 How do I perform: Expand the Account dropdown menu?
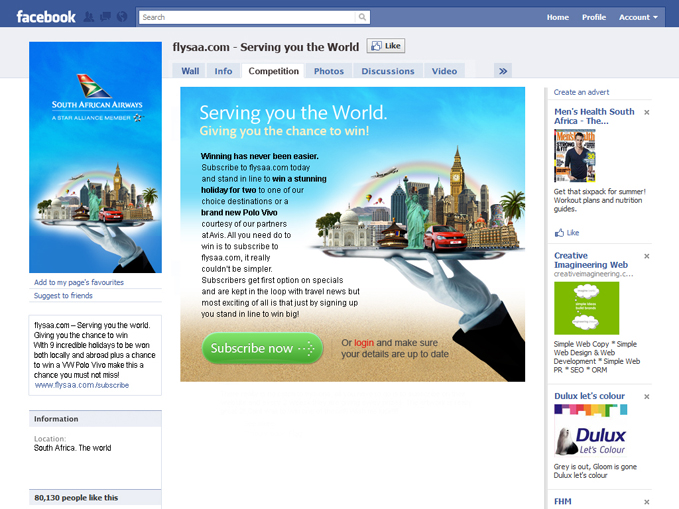638,17
